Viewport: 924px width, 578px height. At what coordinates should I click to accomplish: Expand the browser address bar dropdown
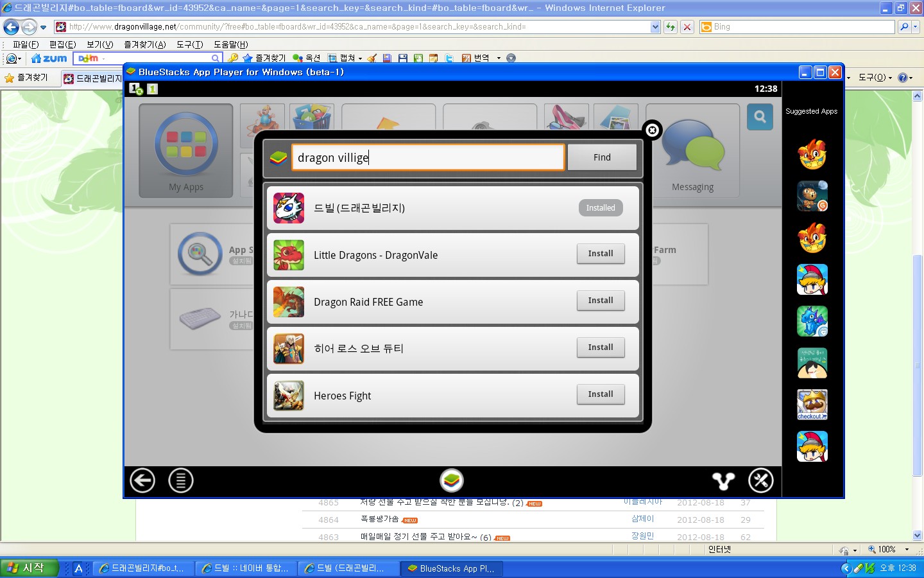click(655, 27)
